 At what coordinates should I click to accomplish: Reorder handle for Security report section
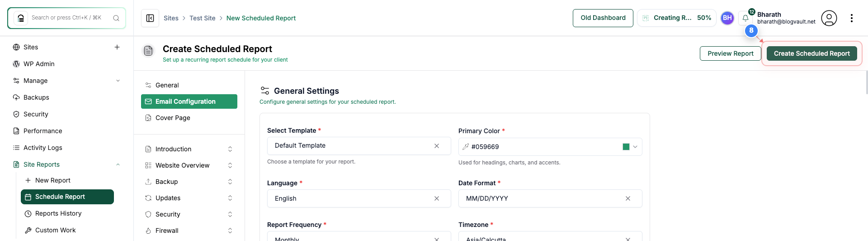230,214
